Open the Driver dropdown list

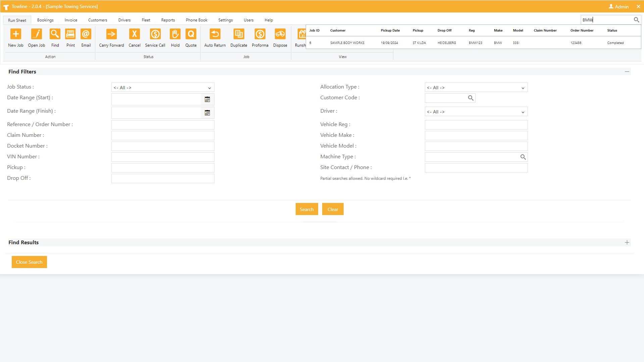coord(476,112)
